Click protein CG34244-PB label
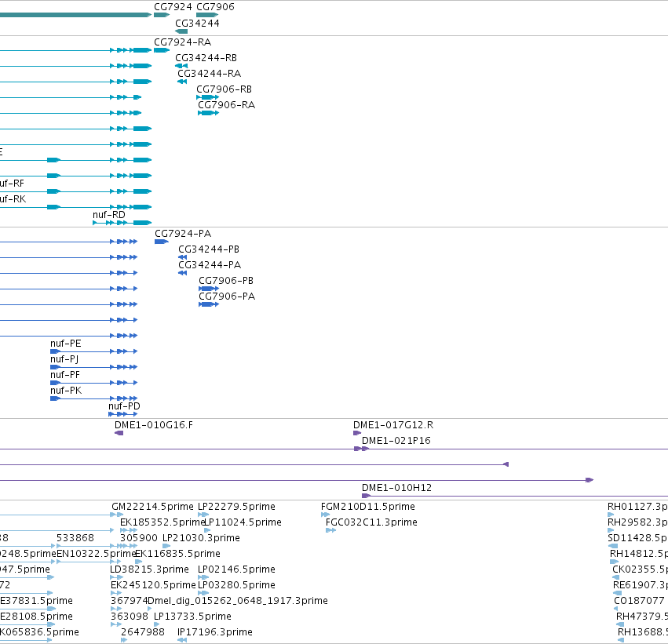 point(209,249)
